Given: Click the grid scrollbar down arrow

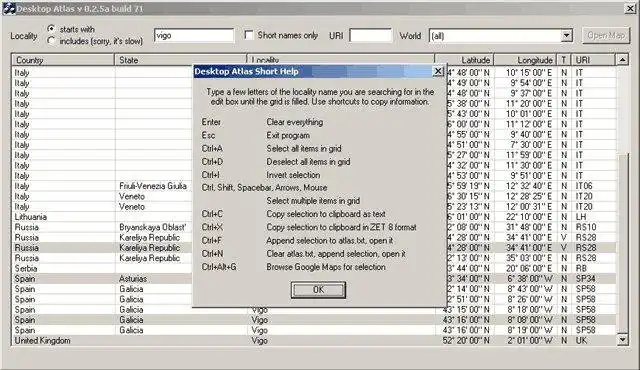Looking at the screenshot, I should (622, 339).
